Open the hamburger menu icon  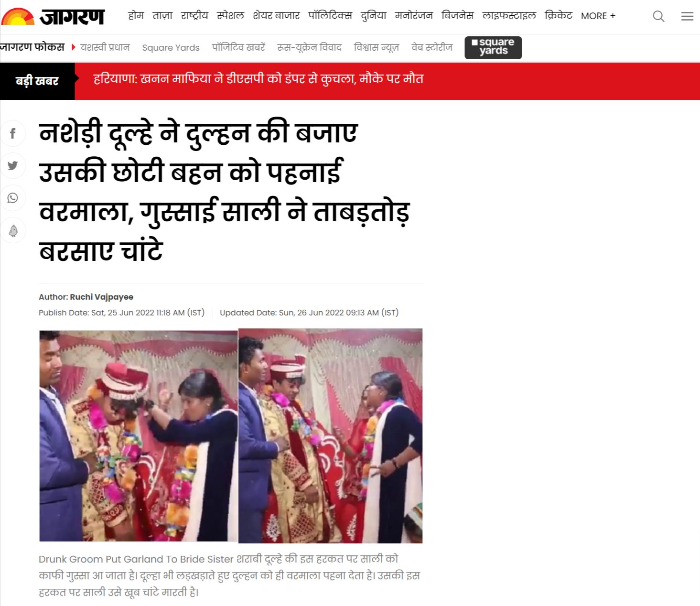pos(687,16)
